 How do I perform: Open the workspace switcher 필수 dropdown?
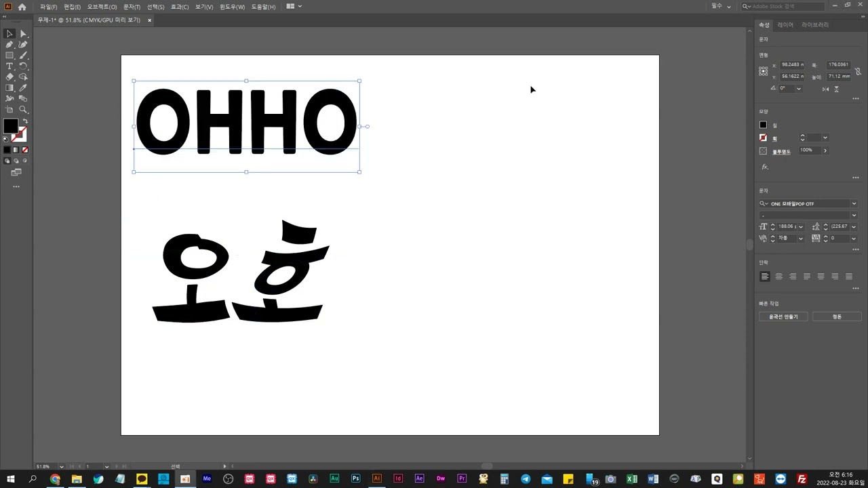[721, 6]
